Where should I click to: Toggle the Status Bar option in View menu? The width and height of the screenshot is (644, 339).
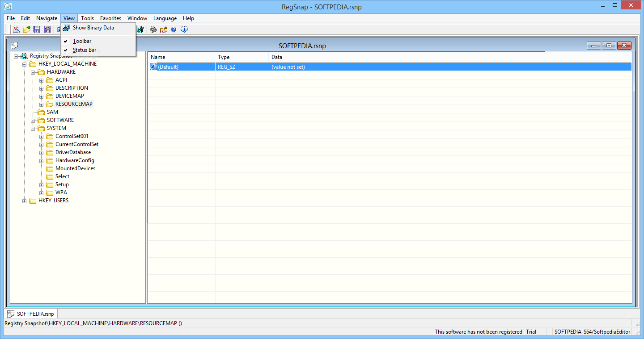click(98, 50)
